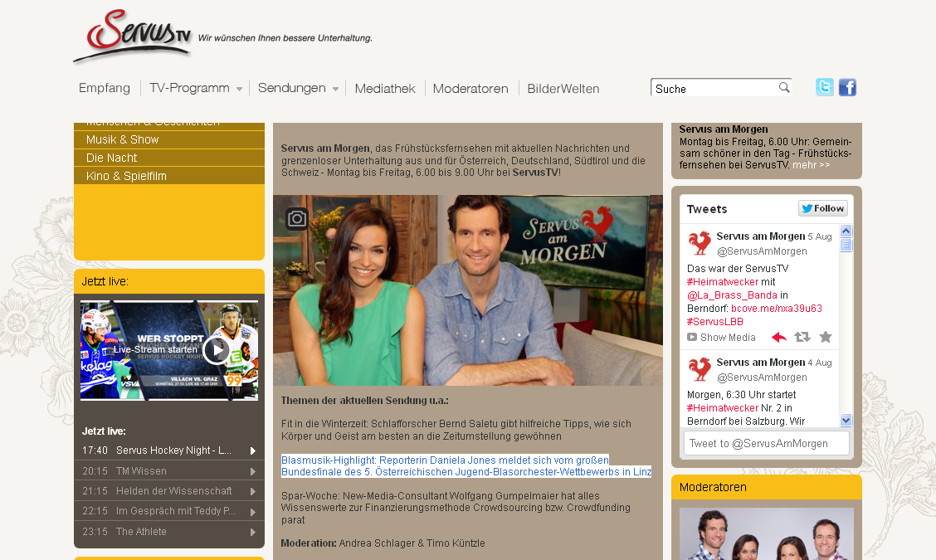Click 'mehr >>' link under Servus am Morgen
The image size is (936, 560).
812,165
